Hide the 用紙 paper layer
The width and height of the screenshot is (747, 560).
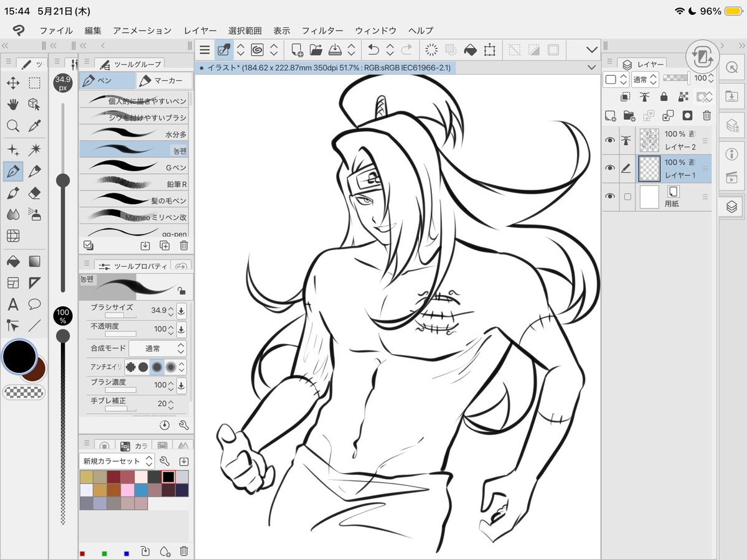(x=610, y=196)
